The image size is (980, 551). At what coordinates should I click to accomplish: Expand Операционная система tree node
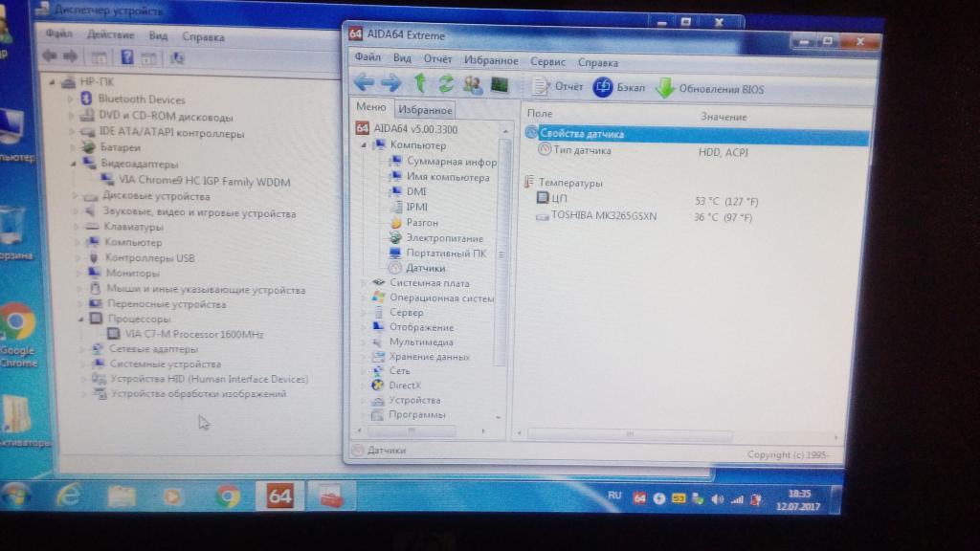[x=364, y=298]
